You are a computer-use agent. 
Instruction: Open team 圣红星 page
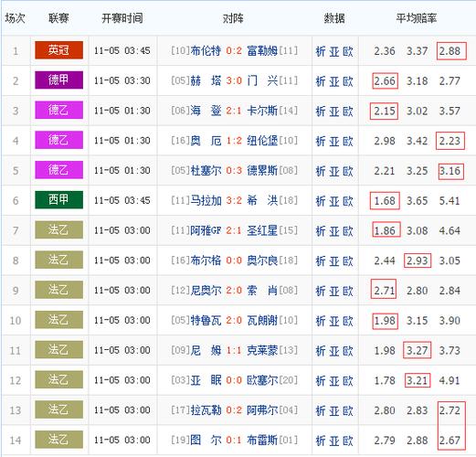262,230
